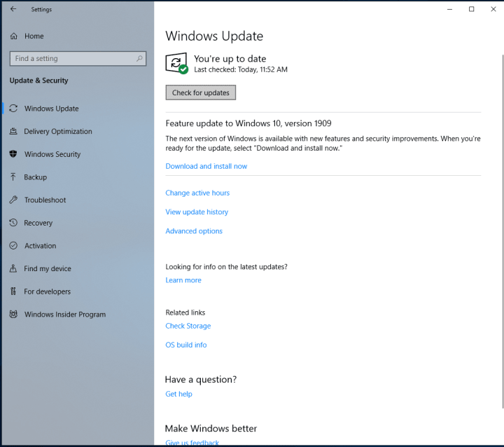This screenshot has height=447, width=504.
Task: Click the vertical scrollbar on the right
Action: (503, 231)
